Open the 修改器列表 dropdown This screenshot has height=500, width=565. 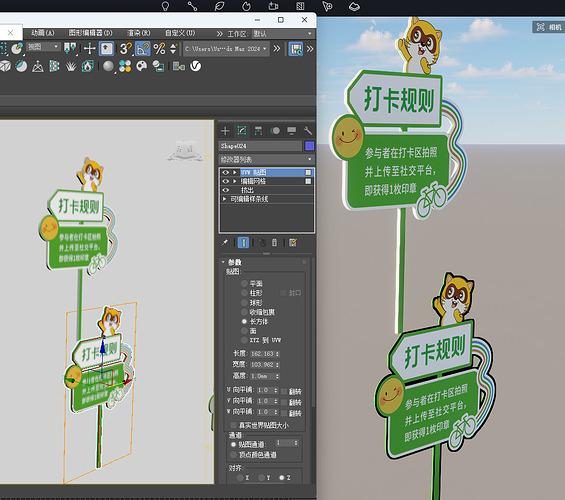click(266, 159)
